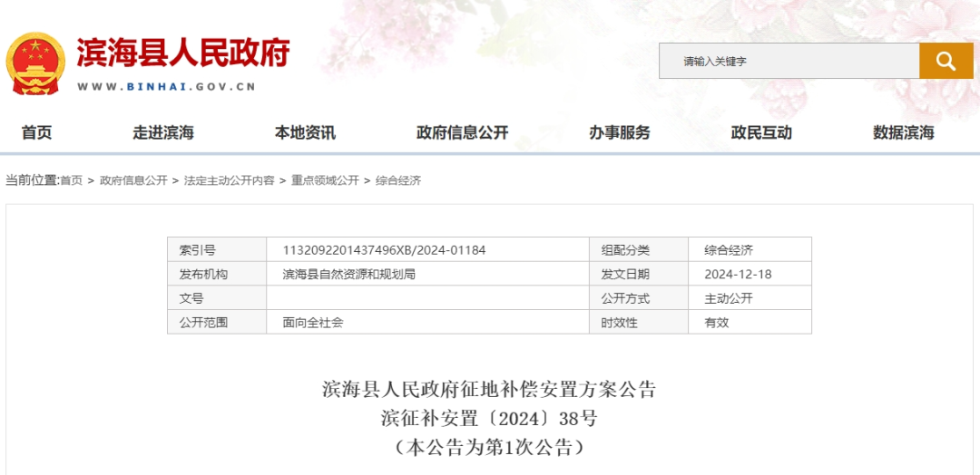The width and height of the screenshot is (980, 475).
Task: Click the WWW.BINHAI.GOV.CN text
Action: 166,87
